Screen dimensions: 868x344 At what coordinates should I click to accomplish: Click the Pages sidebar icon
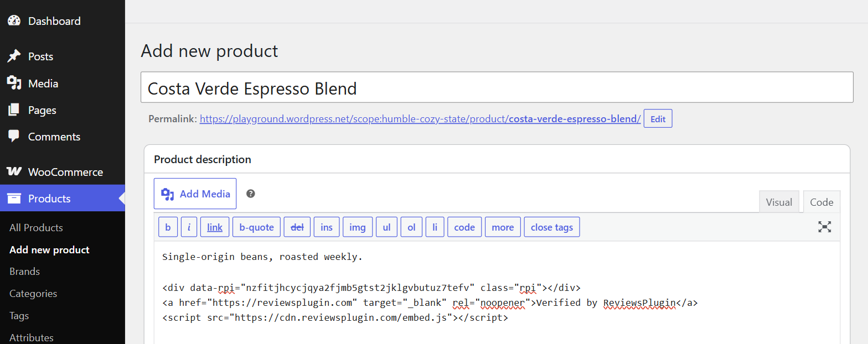point(14,110)
